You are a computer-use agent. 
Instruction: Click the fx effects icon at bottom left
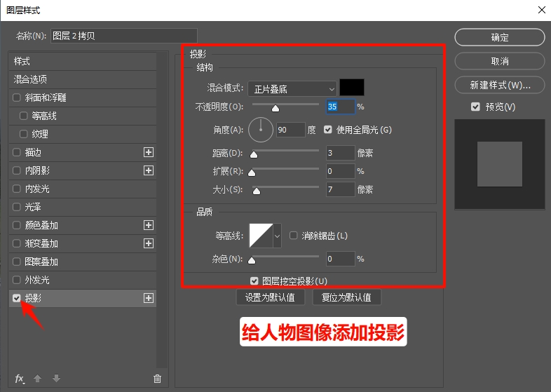pyautogui.click(x=20, y=379)
